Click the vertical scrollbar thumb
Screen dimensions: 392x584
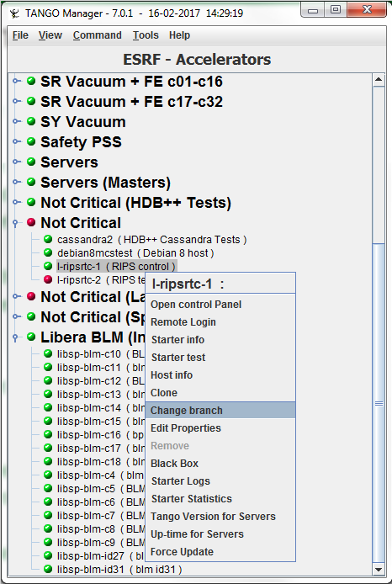379,403
